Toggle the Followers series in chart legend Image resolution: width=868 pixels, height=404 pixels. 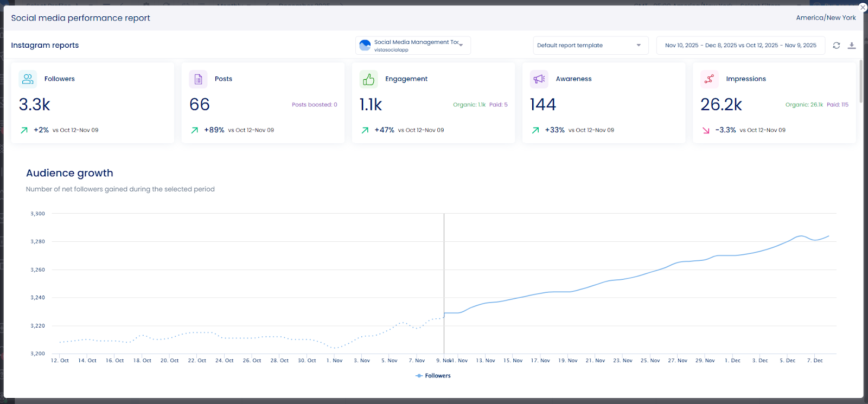pyautogui.click(x=433, y=376)
